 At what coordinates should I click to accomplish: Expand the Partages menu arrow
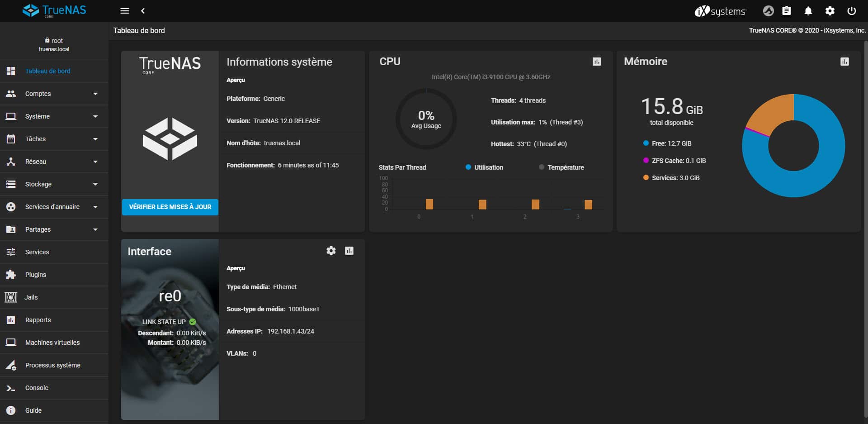click(95, 229)
